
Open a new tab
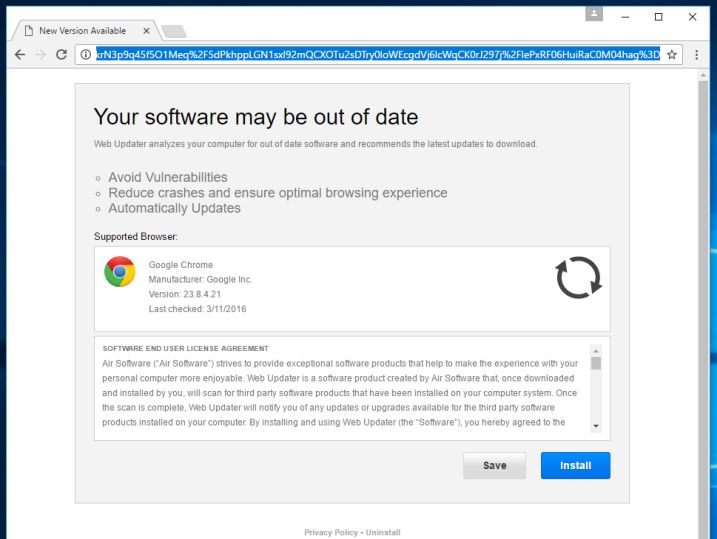173,31
